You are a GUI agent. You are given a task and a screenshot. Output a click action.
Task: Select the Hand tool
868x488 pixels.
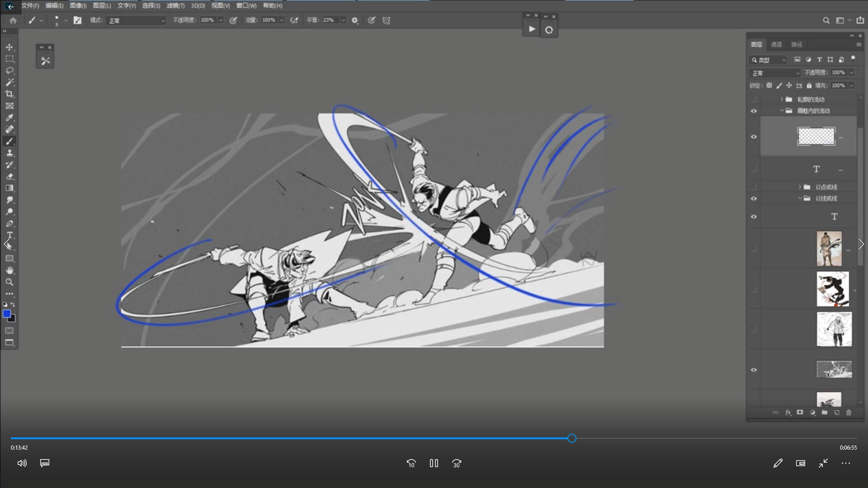(x=9, y=270)
